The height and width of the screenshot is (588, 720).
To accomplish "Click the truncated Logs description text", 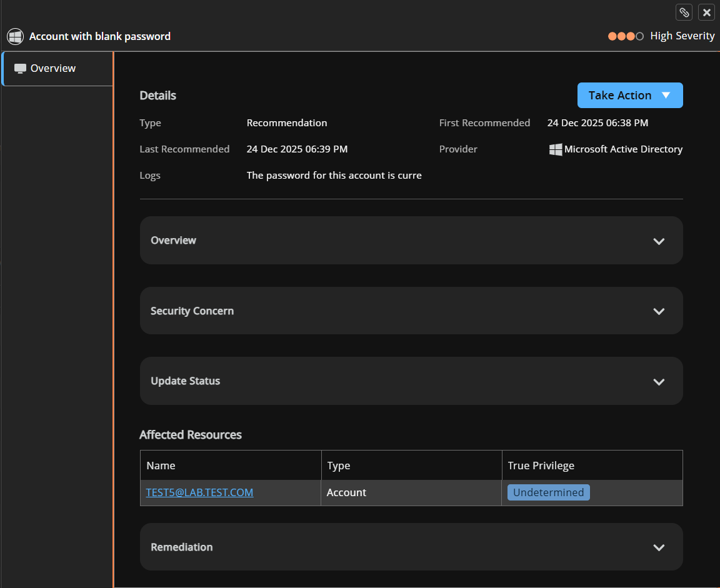I will pyautogui.click(x=334, y=176).
